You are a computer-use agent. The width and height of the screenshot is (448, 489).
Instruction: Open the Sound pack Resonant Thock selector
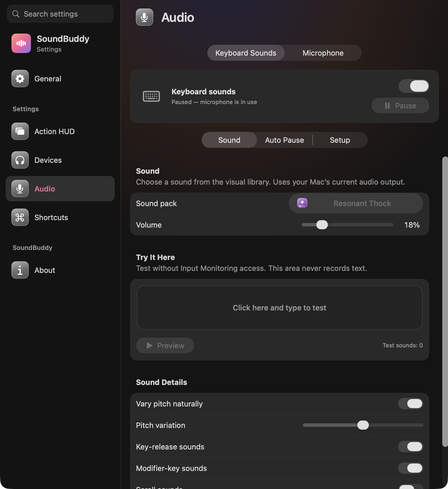coord(356,203)
